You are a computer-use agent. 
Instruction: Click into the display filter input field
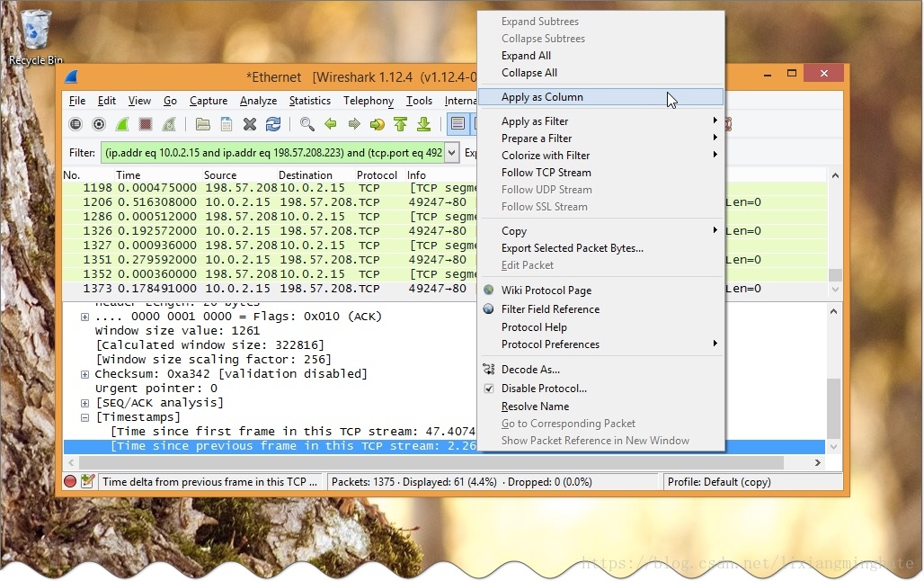272,153
